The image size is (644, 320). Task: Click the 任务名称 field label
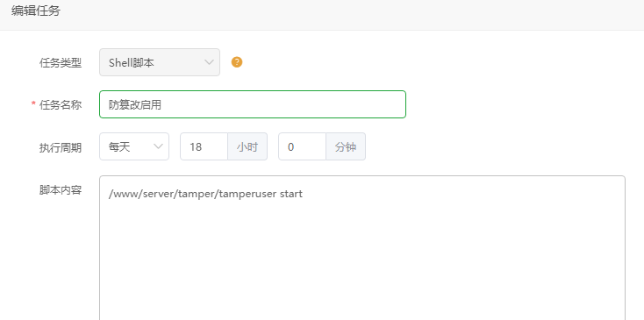pos(61,105)
